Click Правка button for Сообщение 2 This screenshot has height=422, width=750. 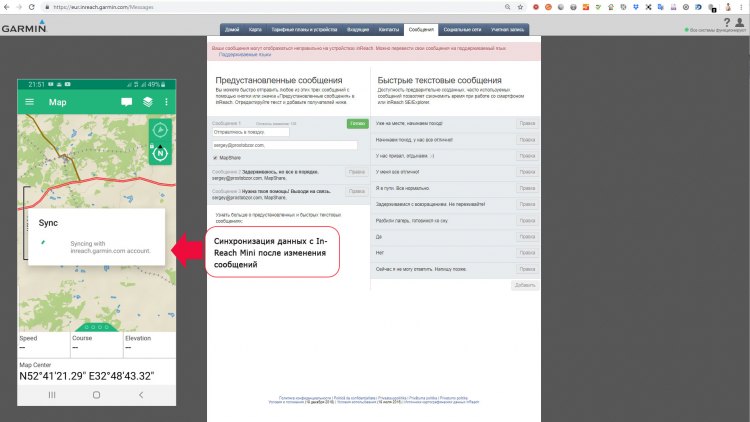(357, 172)
